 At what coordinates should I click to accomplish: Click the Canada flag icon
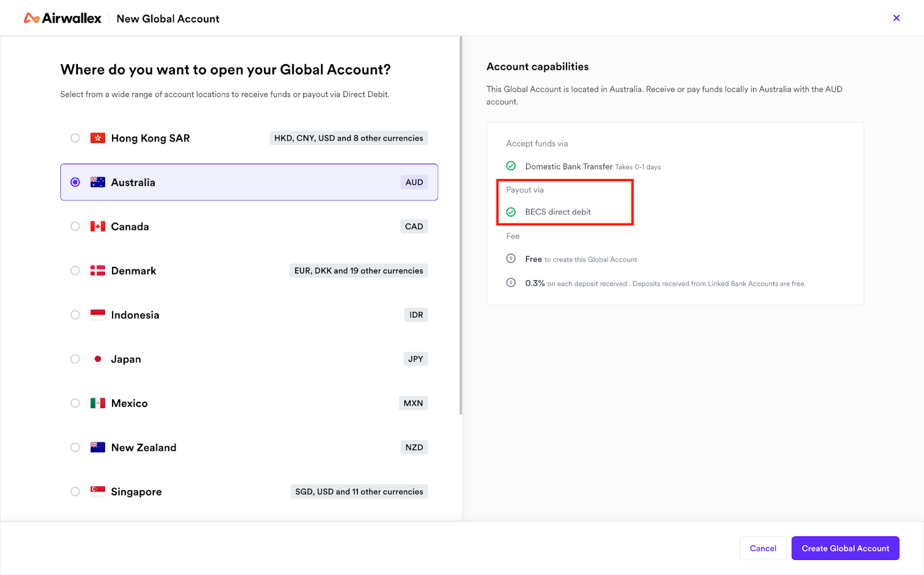click(x=98, y=227)
